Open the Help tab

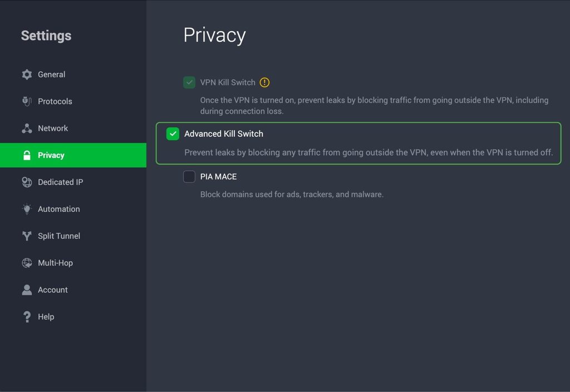coord(73,317)
